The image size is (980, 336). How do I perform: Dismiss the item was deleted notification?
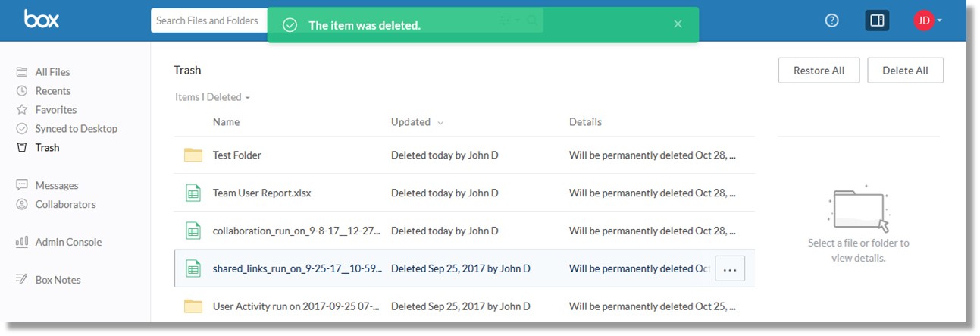click(x=678, y=24)
